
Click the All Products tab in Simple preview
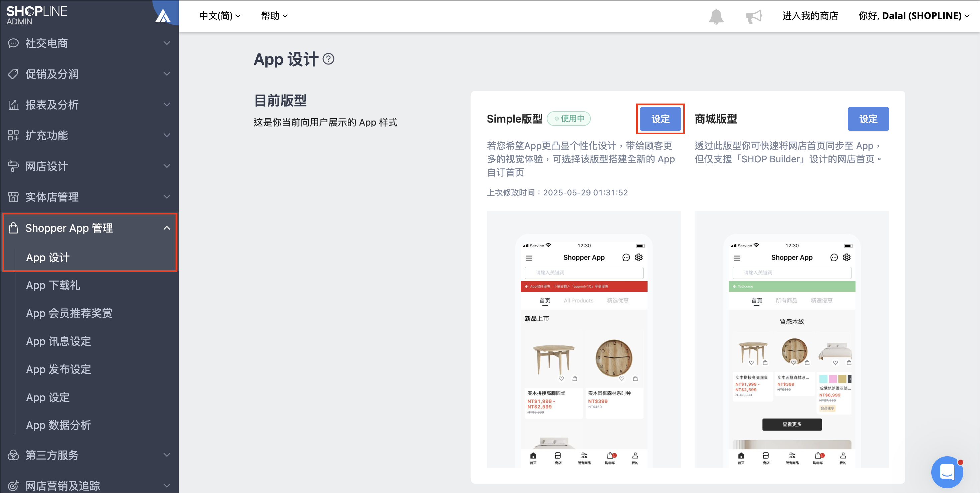point(578,300)
